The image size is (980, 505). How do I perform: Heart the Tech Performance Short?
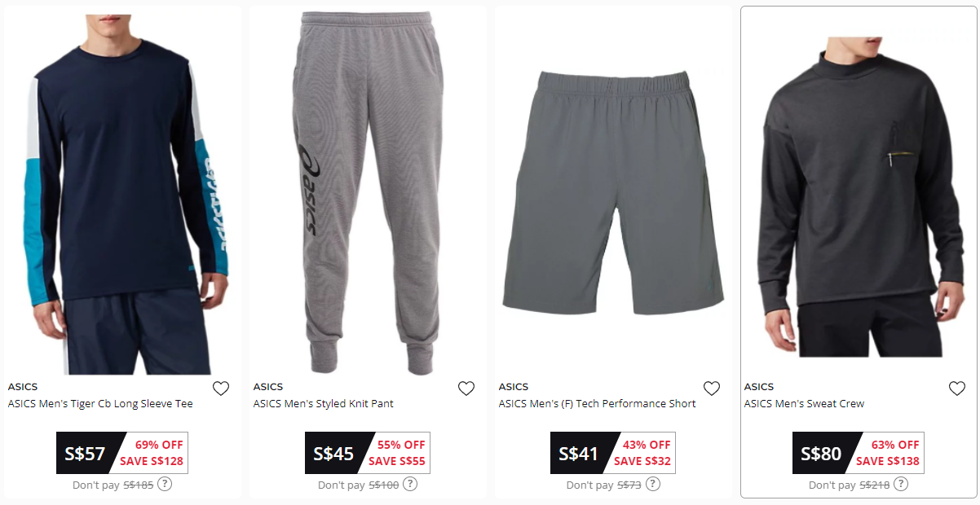point(712,389)
